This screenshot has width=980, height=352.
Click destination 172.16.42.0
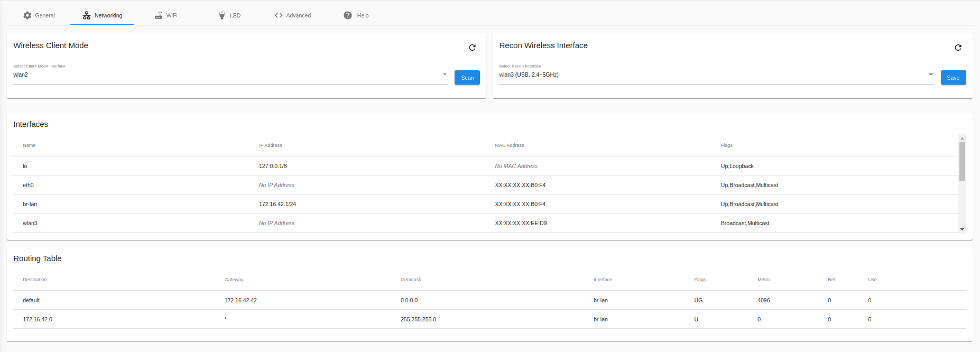tap(38, 319)
